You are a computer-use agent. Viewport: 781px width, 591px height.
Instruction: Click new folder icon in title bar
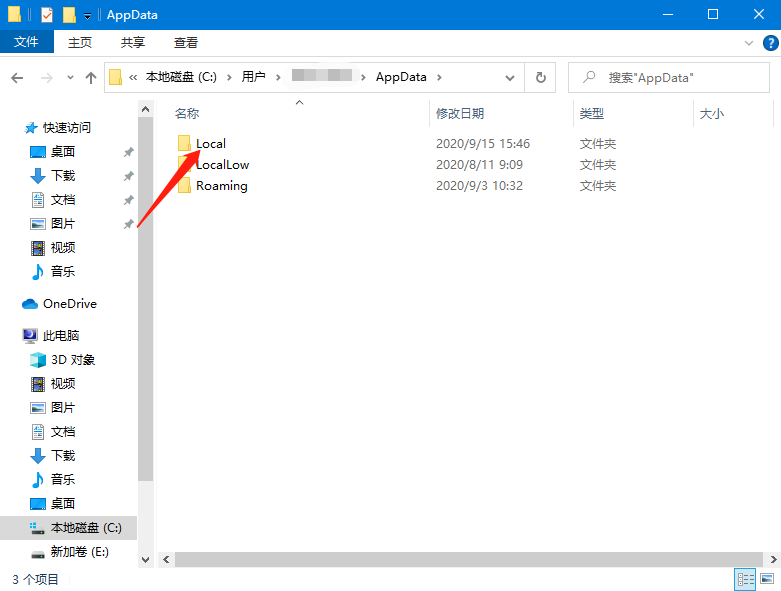69,15
